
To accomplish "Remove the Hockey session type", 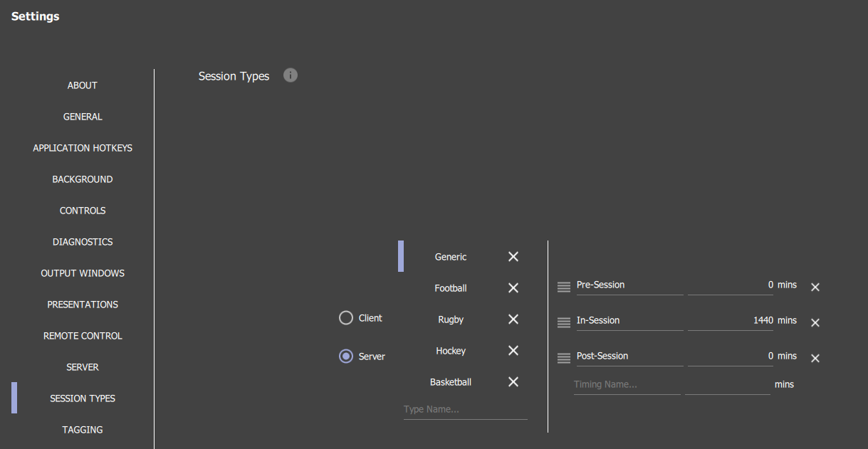I will coord(513,351).
